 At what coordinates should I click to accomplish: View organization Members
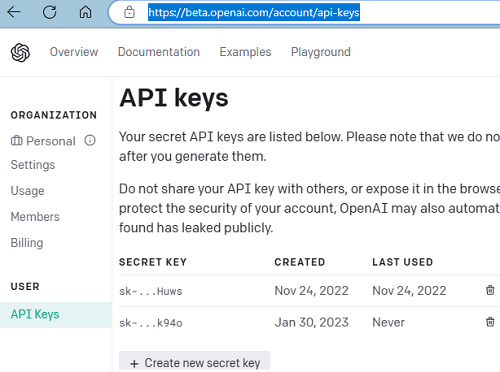pyautogui.click(x=35, y=217)
